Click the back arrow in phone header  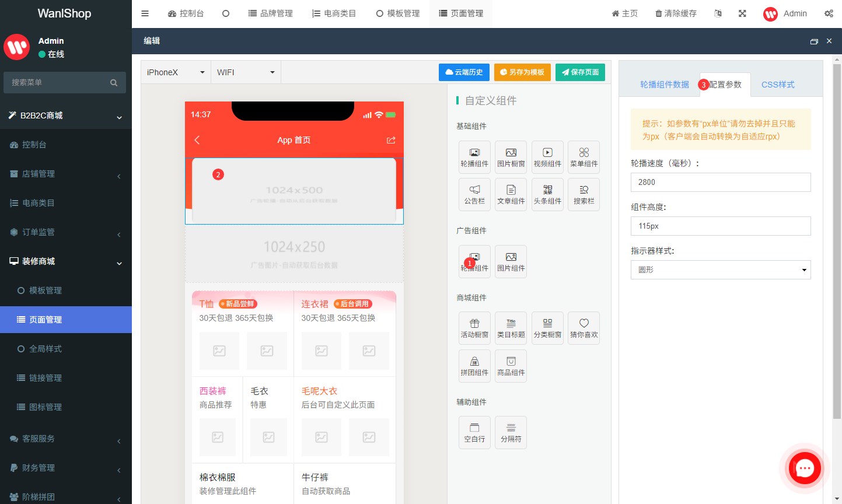pos(197,140)
